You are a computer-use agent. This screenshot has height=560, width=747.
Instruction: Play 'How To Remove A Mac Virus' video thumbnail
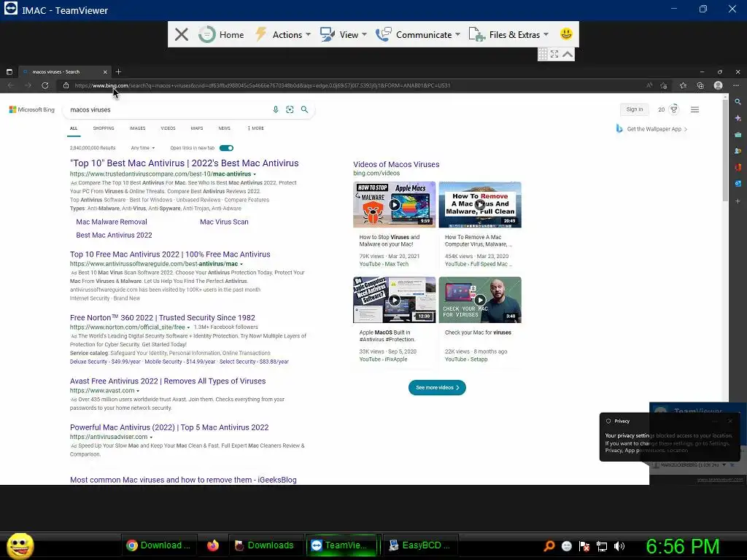point(480,205)
